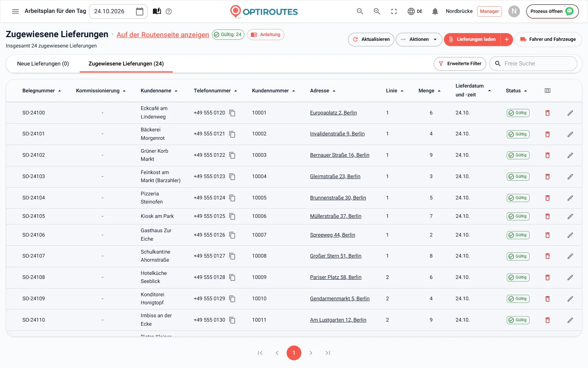Click the Freie Suche search field
588x368 pixels.
pos(533,64)
